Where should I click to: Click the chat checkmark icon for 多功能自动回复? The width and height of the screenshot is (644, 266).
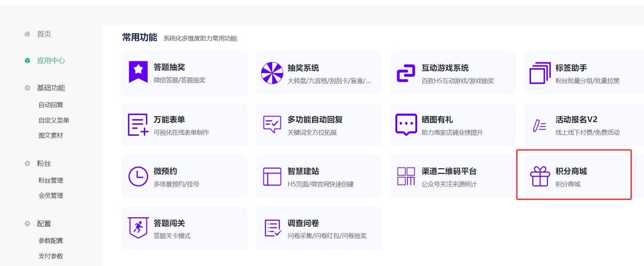tap(272, 124)
